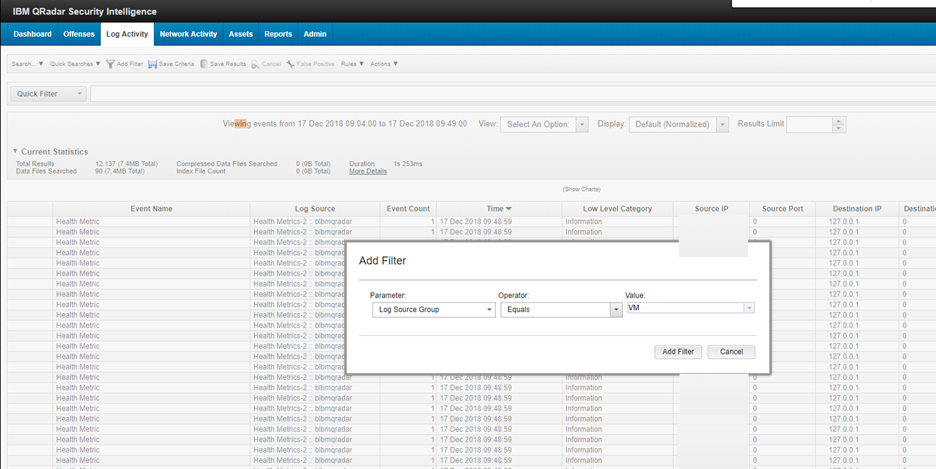Click the Results Limit spinner arrows
Screen dimensions: 936x469
(839, 124)
